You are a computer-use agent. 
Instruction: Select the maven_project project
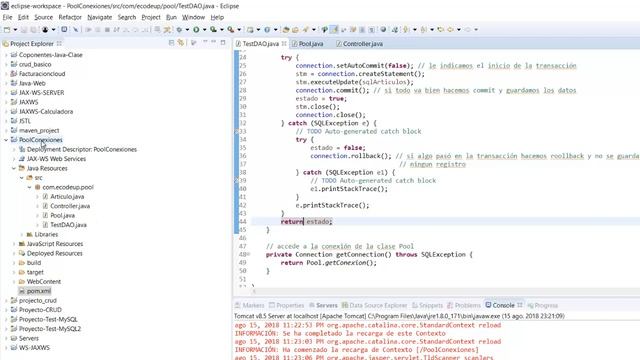click(x=39, y=131)
